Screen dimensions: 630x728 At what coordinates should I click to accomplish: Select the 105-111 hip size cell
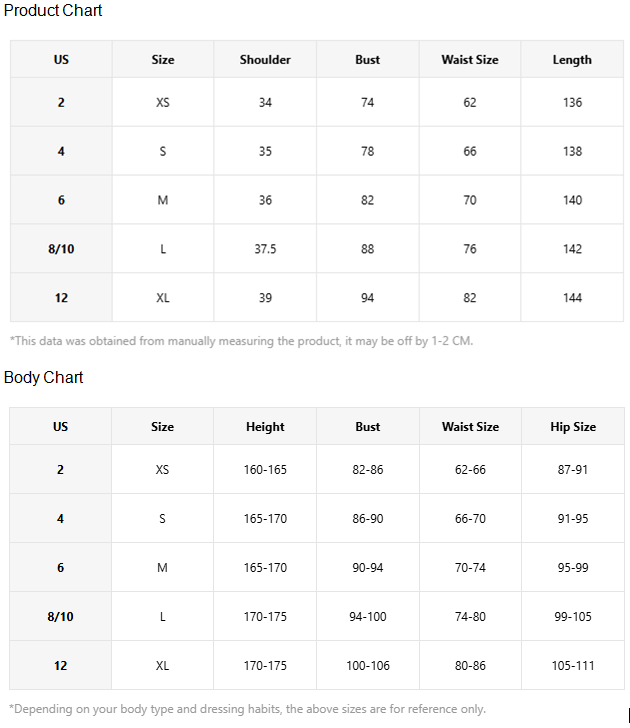(573, 665)
